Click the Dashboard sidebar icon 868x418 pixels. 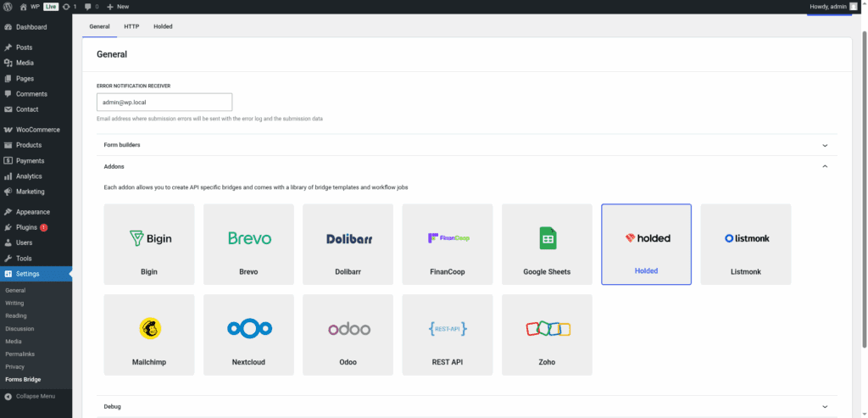8,27
